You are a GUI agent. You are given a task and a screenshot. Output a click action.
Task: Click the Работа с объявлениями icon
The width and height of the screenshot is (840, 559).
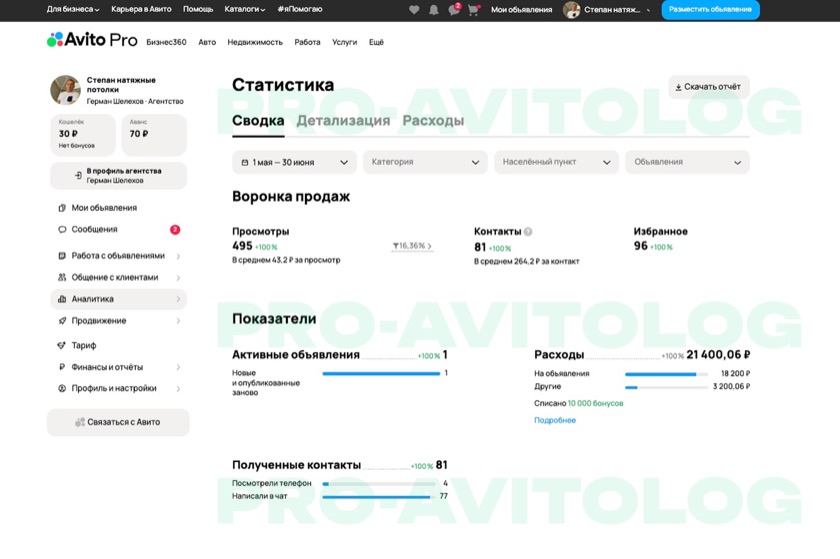tap(62, 256)
